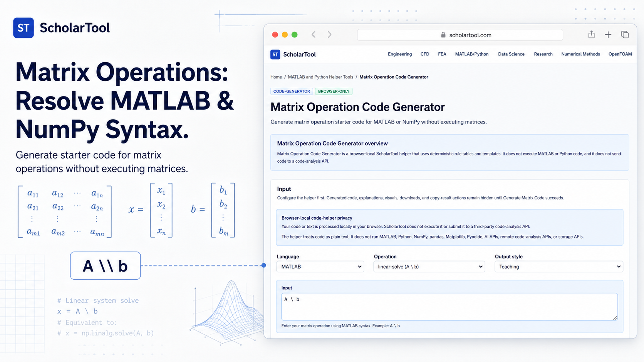This screenshot has height=362, width=644.
Task: Click the Output style field label
Action: (x=508, y=257)
